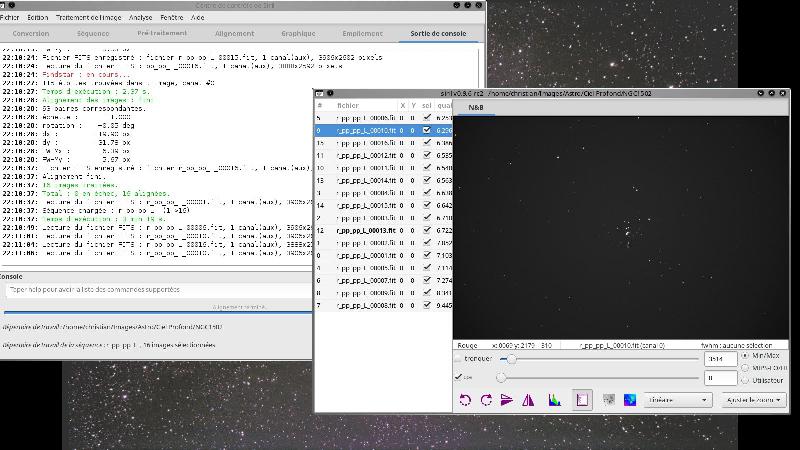Focus the high value field showing 3514

(x=720, y=359)
